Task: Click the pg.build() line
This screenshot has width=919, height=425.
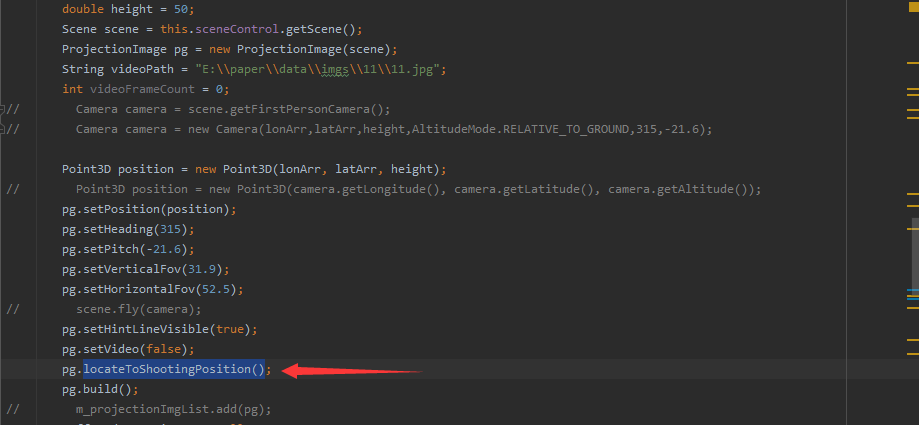Action: [100, 388]
